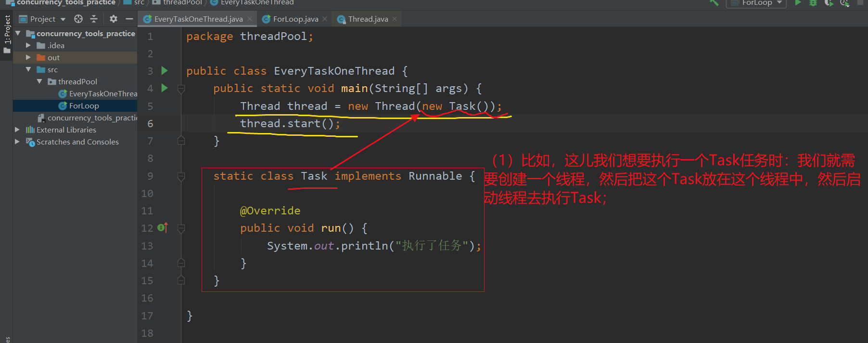Start debugging with the green bug icon

point(813,2)
